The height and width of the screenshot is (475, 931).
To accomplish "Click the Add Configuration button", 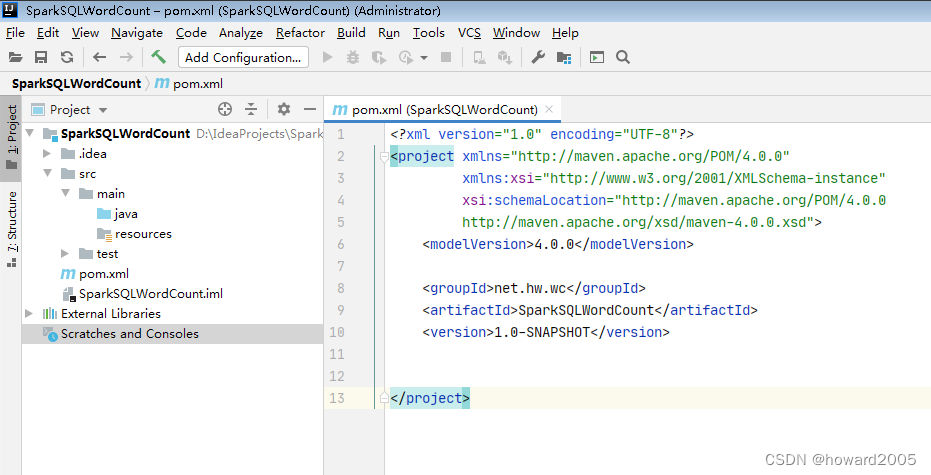I will 243,57.
